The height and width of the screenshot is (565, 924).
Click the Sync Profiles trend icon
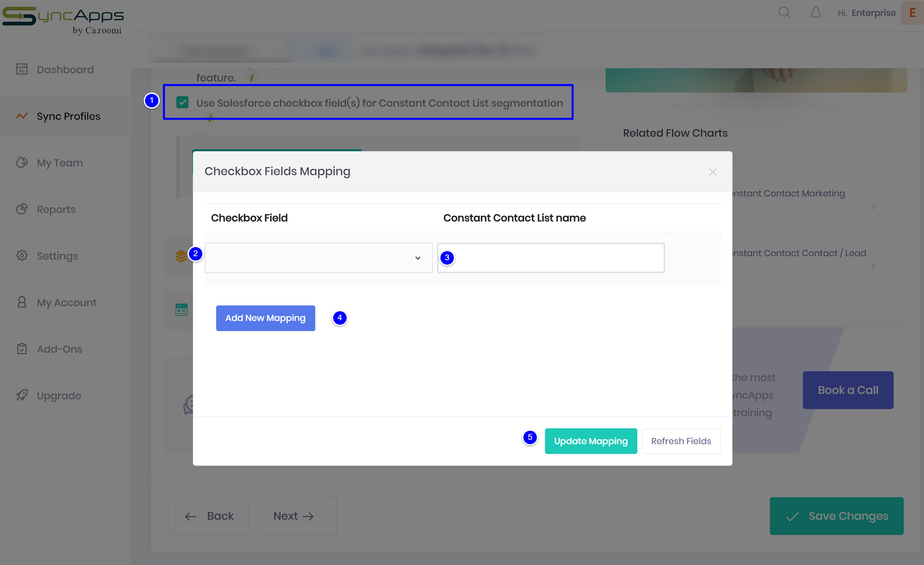pyautogui.click(x=22, y=116)
